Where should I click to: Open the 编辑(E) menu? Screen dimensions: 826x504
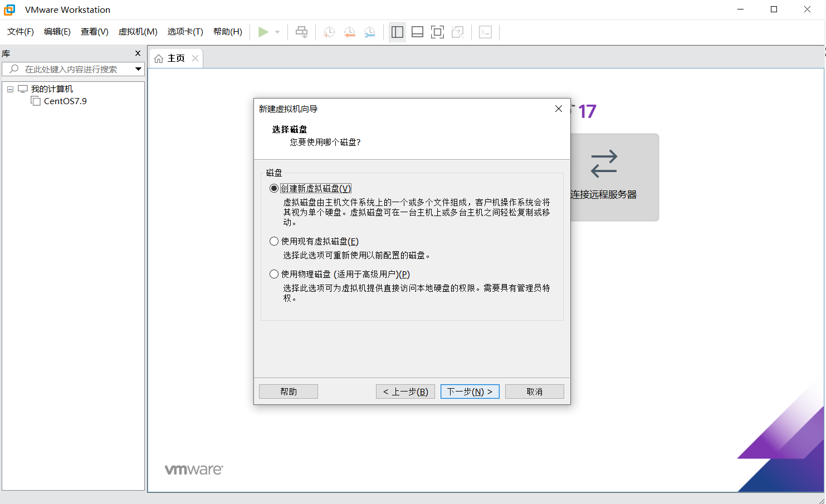point(57,32)
